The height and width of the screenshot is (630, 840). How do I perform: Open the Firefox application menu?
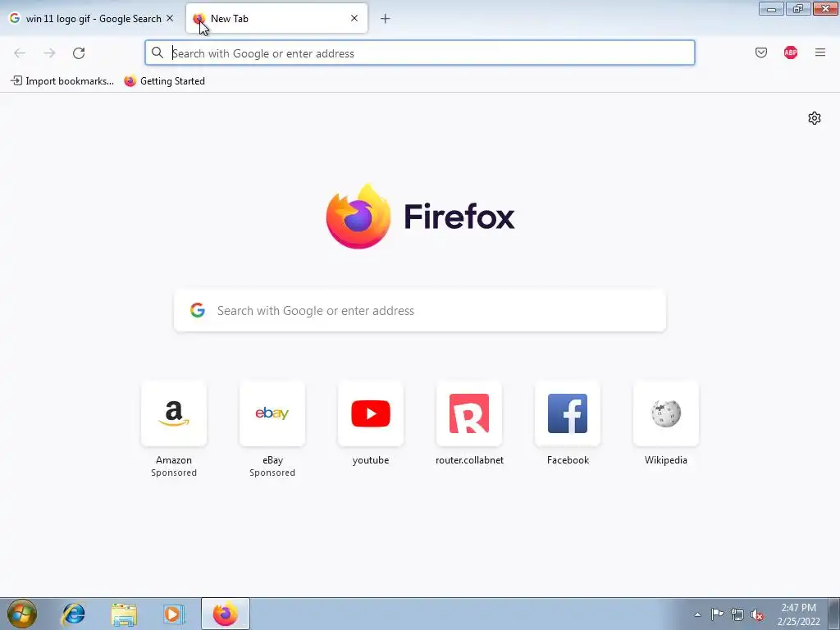819,52
